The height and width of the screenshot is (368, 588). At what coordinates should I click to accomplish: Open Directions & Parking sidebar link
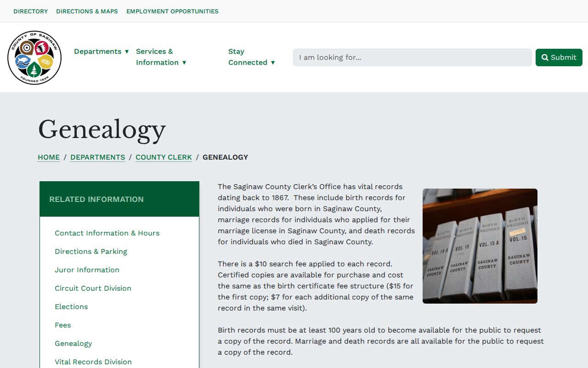point(91,252)
